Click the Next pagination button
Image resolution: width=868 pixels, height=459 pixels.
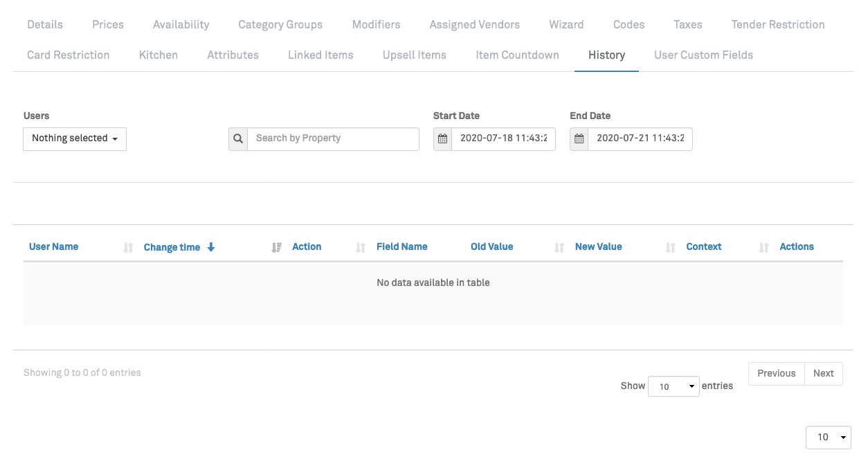[823, 373]
